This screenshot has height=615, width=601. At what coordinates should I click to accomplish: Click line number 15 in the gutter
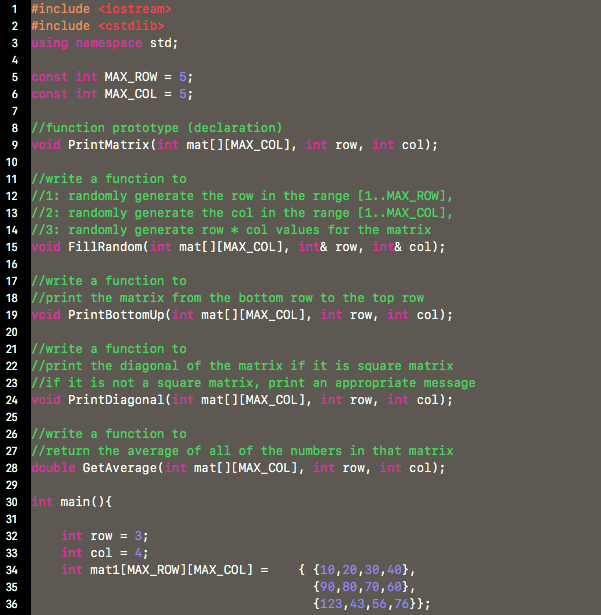[12, 247]
